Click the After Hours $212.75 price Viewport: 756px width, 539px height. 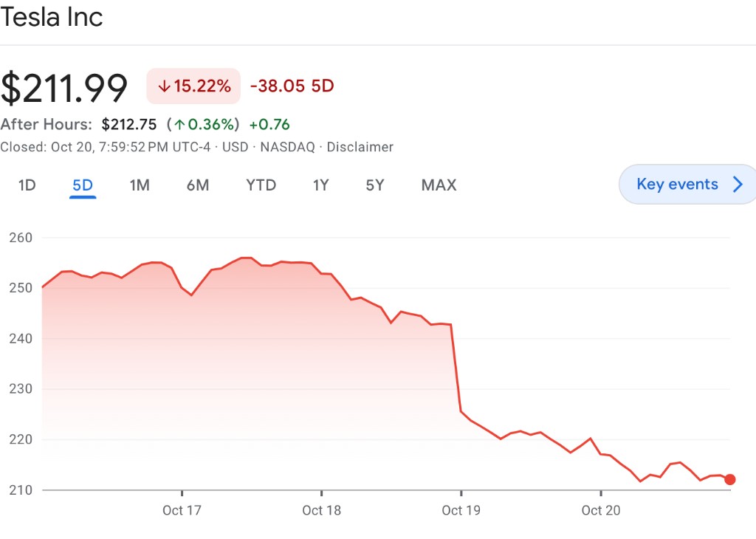[129, 124]
